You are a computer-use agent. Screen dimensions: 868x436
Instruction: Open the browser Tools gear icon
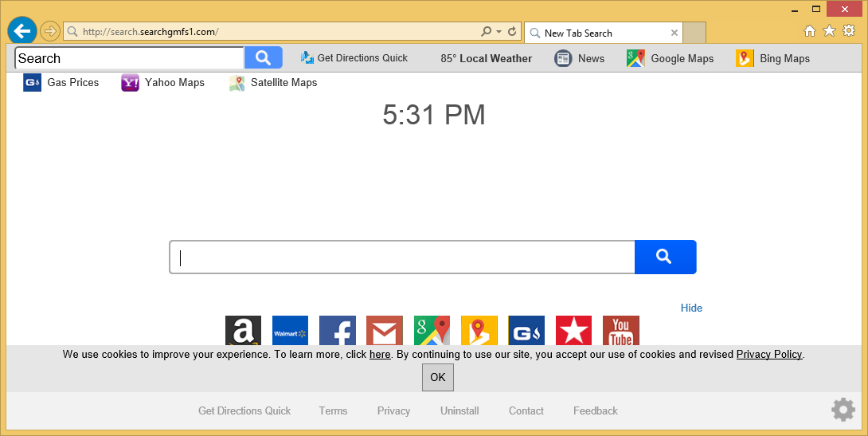(x=849, y=31)
